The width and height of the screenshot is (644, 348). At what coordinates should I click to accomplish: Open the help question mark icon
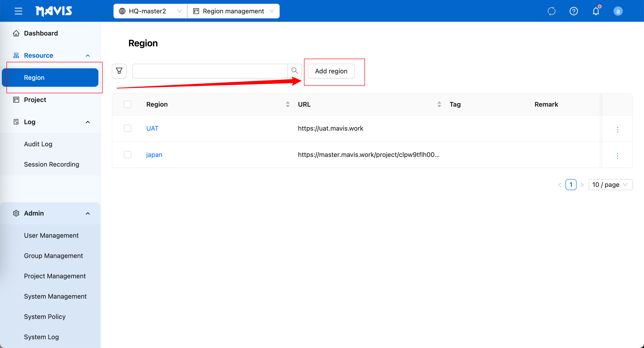pos(574,11)
